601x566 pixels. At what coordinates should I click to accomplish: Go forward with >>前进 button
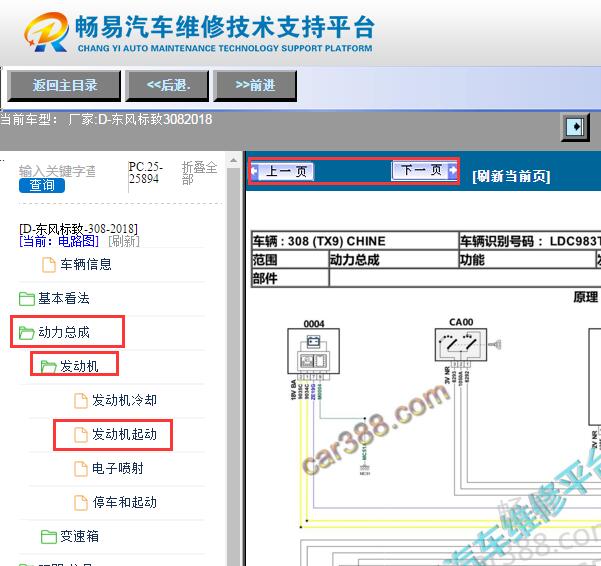tap(255, 85)
